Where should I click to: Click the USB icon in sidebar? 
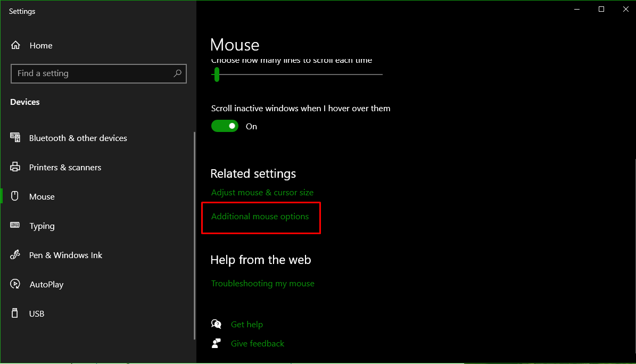[x=15, y=313]
